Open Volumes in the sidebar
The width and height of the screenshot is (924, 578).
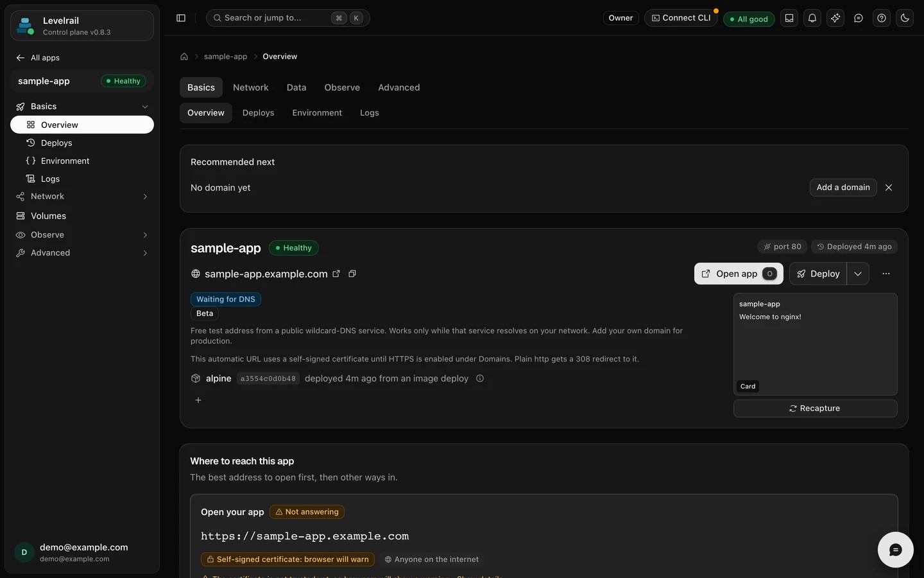82,216
